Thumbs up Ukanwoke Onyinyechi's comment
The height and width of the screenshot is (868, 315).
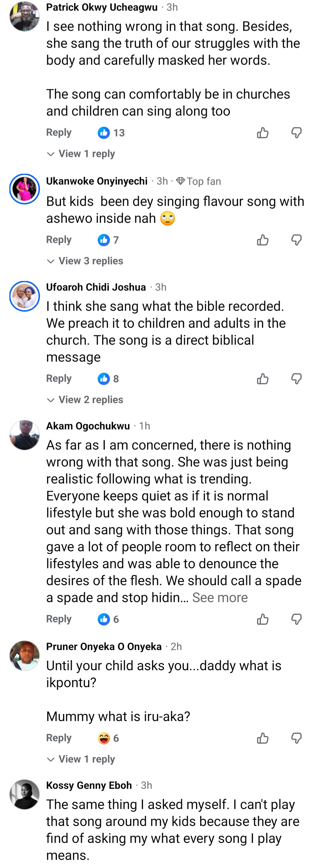[x=262, y=240]
